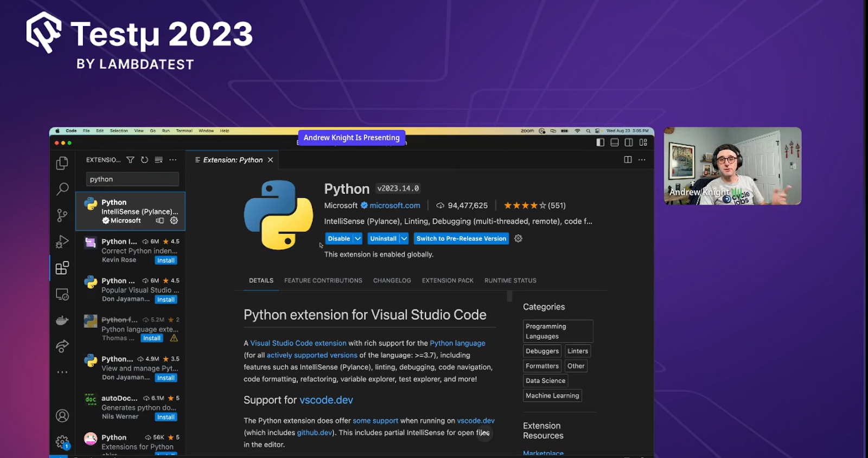Open the Extension Pack tab
The height and width of the screenshot is (458, 868).
click(448, 281)
